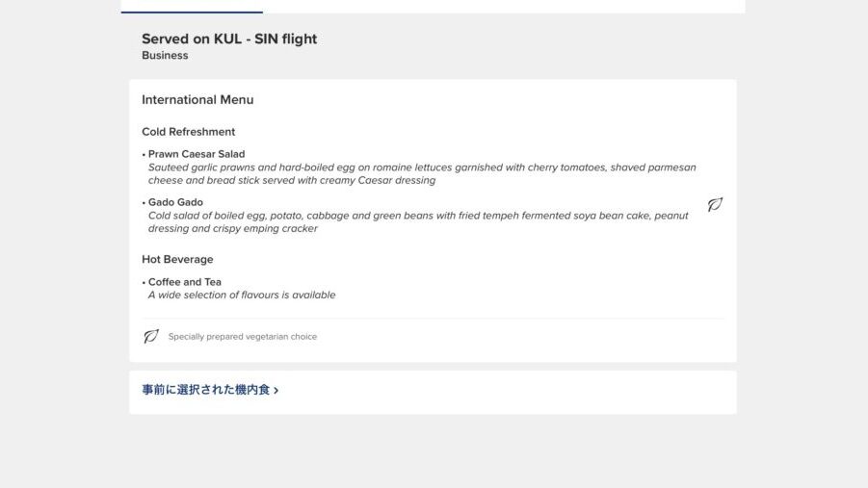This screenshot has width=868, height=488.
Task: Click the Gado Gado menu item title
Action: click(175, 202)
